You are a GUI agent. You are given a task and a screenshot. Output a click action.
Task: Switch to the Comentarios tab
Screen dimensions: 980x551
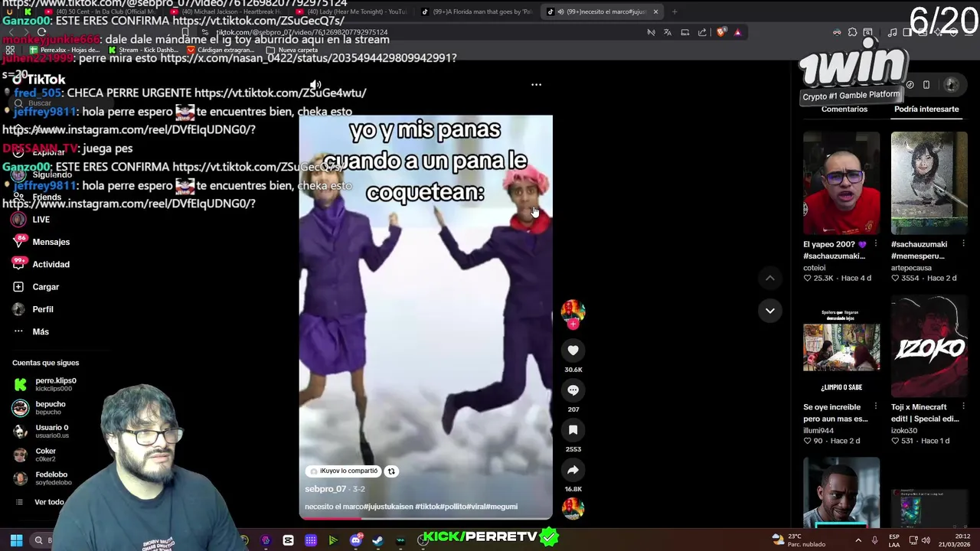tap(844, 109)
